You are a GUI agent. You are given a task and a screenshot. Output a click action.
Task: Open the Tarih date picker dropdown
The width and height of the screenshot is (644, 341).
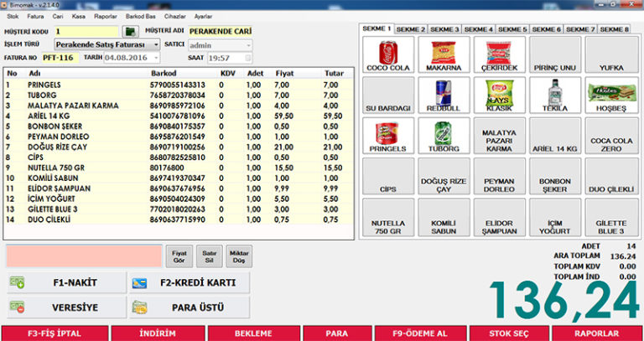coord(156,58)
